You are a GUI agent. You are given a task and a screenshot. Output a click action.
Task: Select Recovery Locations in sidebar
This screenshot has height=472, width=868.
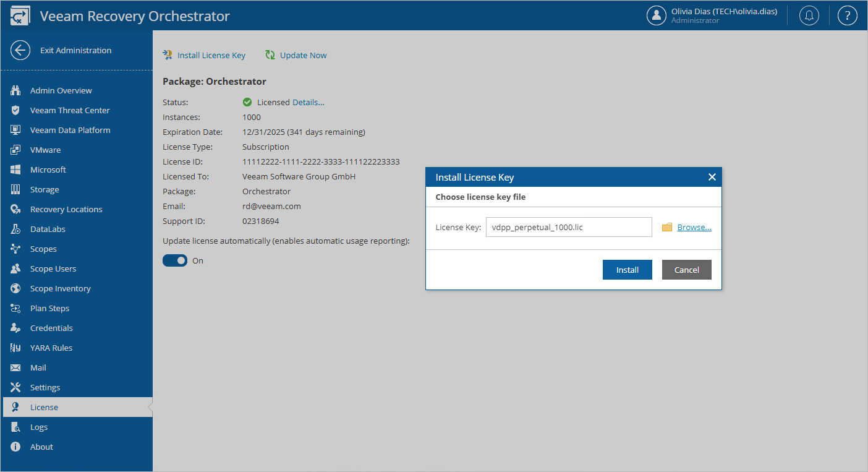click(77, 209)
